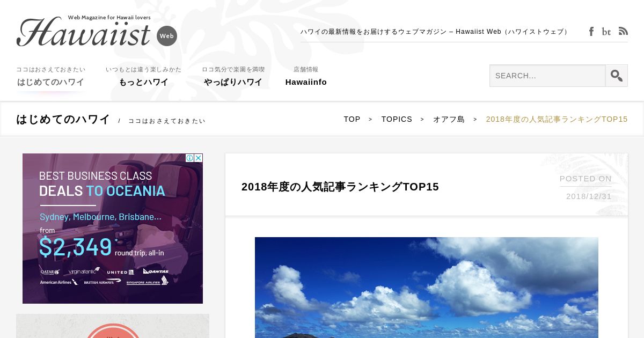
Task: Open the Hatena bookmark icon
Action: (x=606, y=32)
